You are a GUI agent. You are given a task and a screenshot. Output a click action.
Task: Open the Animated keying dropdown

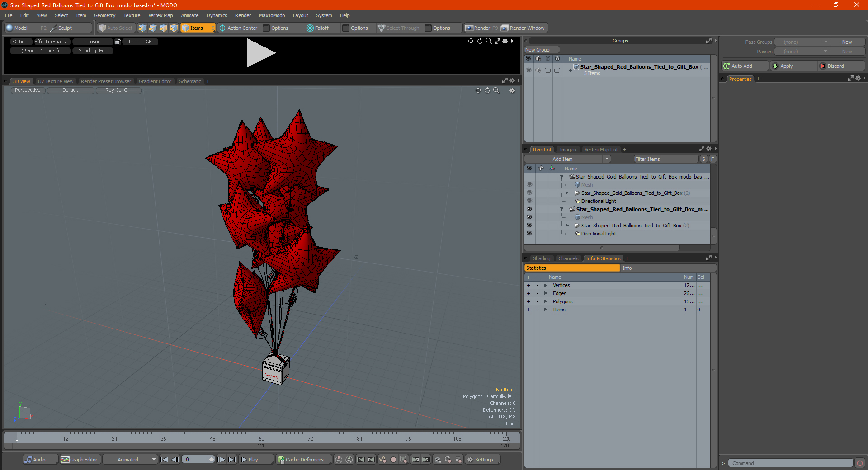[130, 460]
